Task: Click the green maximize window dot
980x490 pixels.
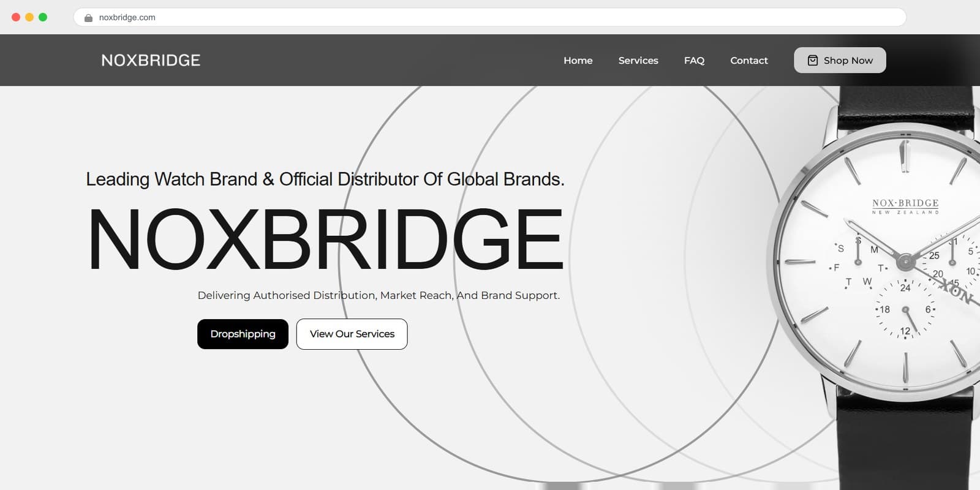Action: pos(43,17)
